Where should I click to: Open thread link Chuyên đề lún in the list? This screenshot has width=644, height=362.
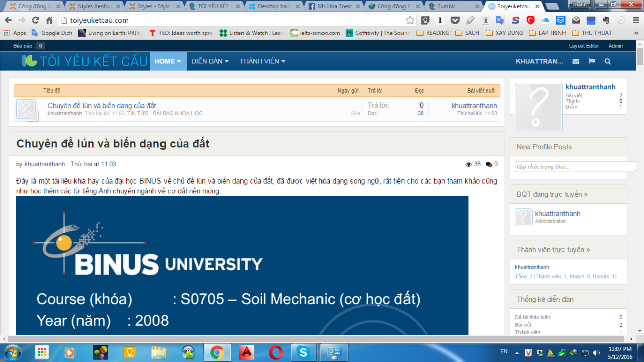click(x=102, y=106)
